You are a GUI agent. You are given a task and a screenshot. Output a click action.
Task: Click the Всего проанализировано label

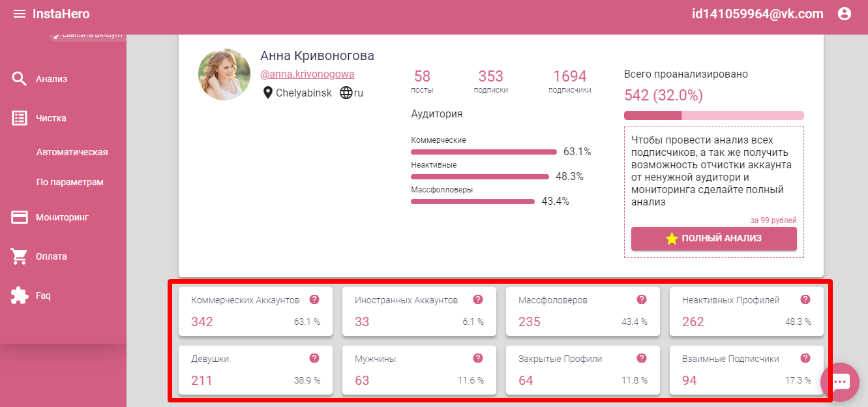pos(686,74)
